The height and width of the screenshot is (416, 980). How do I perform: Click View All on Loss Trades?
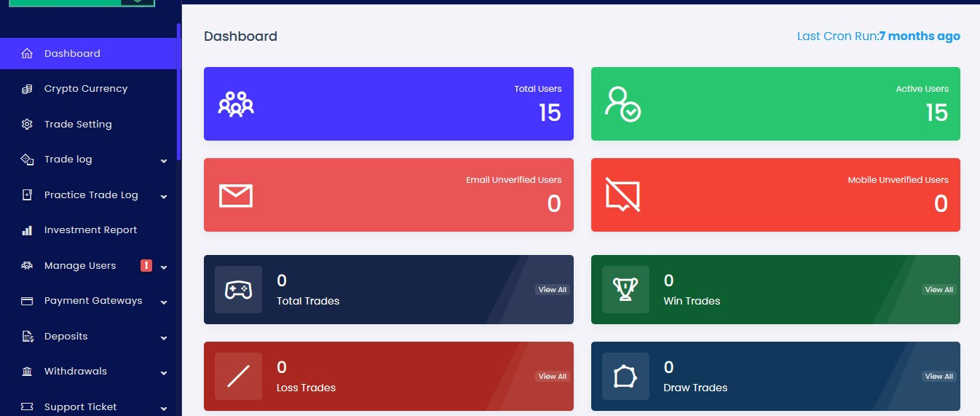pos(552,377)
